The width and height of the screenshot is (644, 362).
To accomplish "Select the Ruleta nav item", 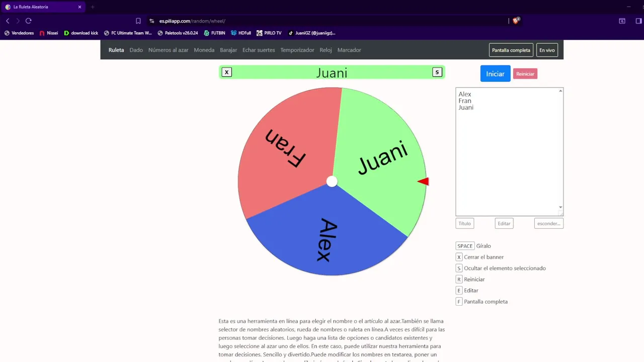I will click(x=116, y=50).
